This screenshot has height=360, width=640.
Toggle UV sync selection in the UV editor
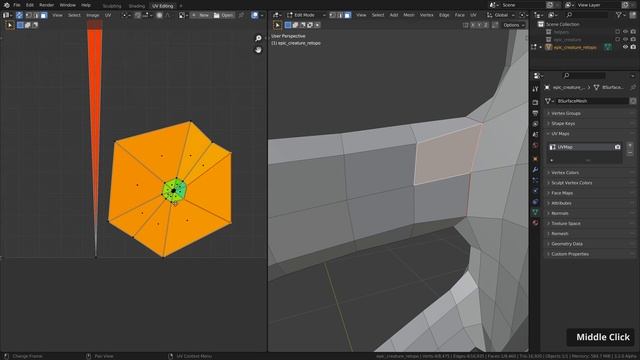[19, 15]
